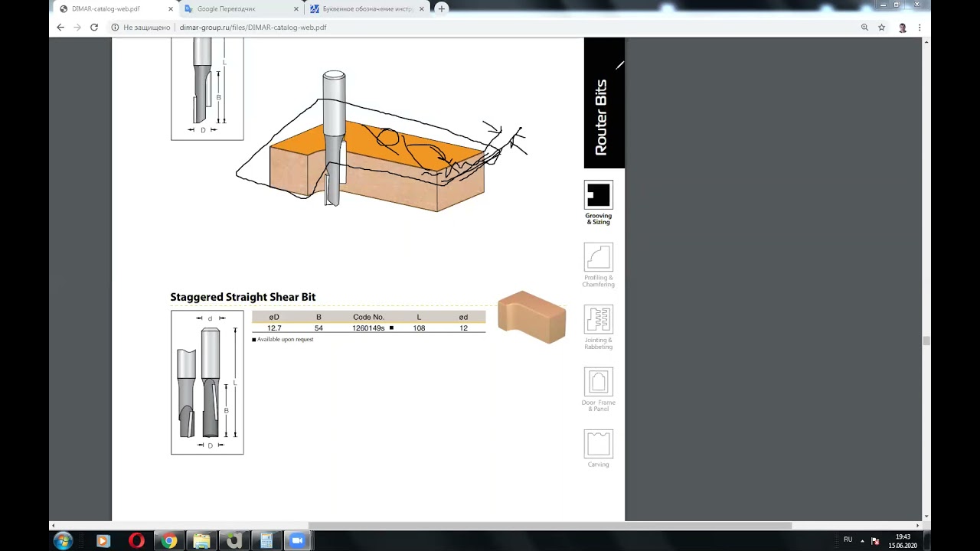980x551 pixels.
Task: Click the staggered bit dimension diagram
Action: pyautogui.click(x=207, y=382)
